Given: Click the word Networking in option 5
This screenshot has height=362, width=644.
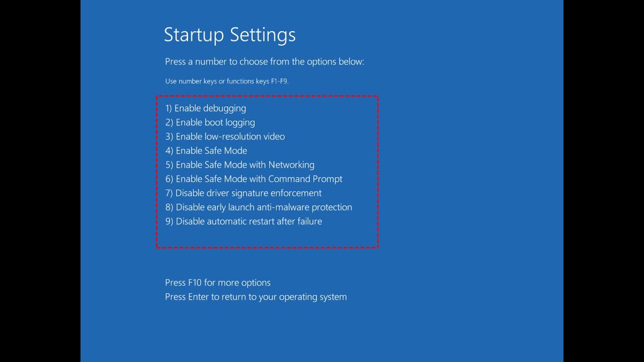Looking at the screenshot, I should (291, 164).
